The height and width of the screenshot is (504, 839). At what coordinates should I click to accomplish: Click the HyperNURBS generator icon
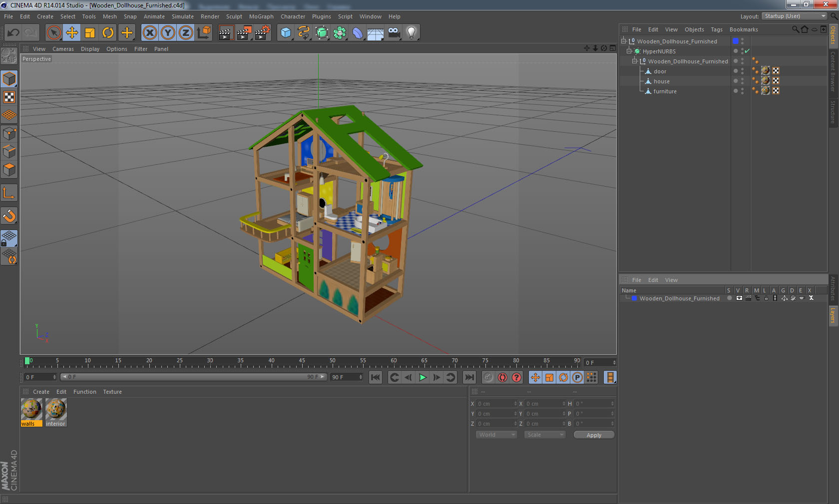point(322,33)
